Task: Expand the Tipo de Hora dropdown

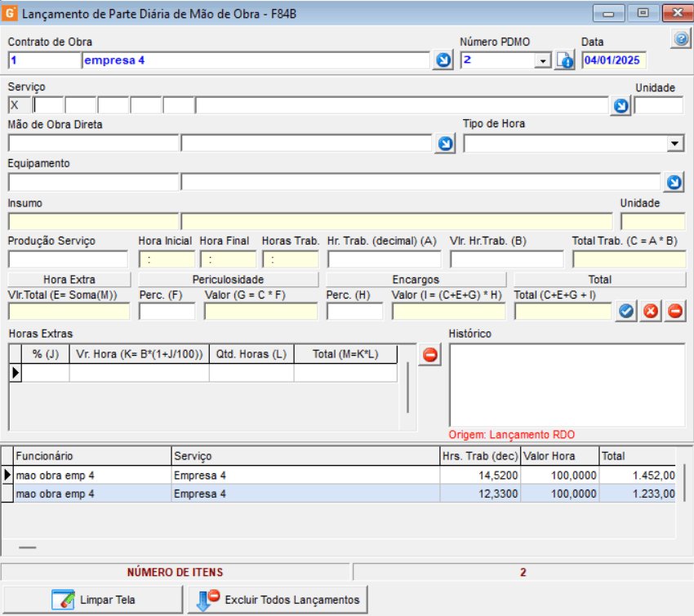Action: [674, 144]
